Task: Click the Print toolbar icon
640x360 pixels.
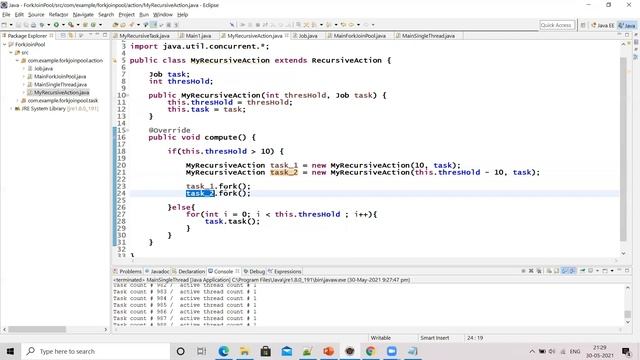Action: [33, 25]
